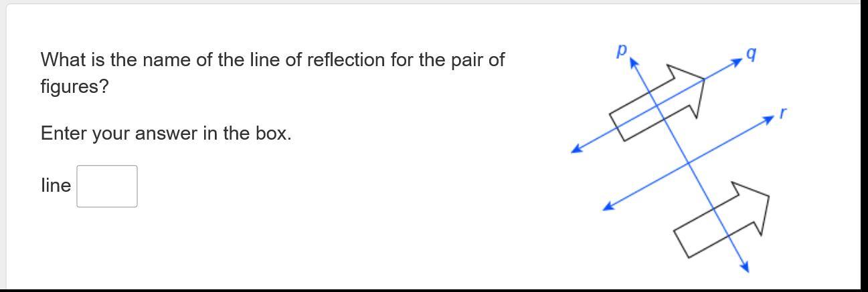Click the letter p label in diagram
The width and height of the screenshot is (868, 292).
622,50
